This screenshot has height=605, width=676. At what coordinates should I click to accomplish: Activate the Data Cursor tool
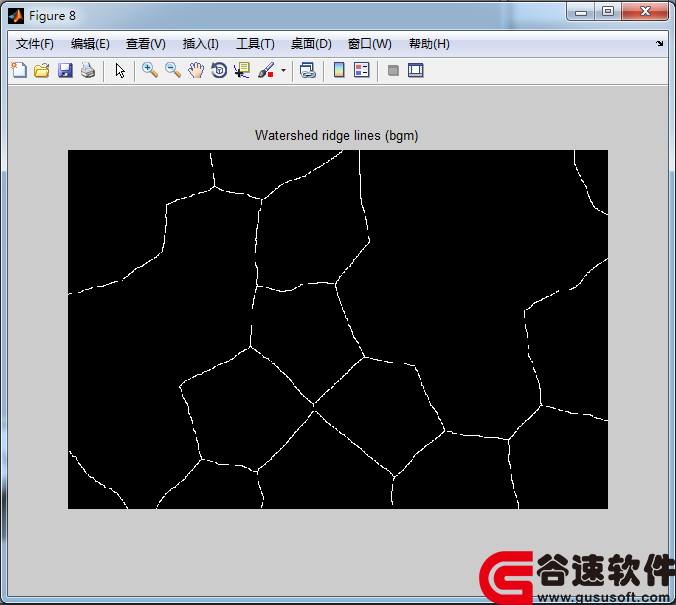pos(242,70)
